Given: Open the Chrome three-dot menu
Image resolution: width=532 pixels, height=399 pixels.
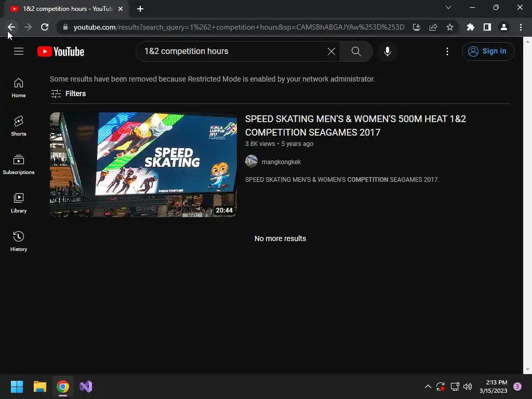Looking at the screenshot, I should tap(521, 27).
